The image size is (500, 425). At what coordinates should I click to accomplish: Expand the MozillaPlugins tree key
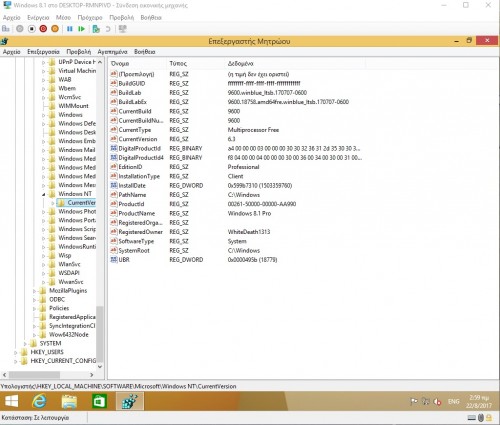pyautogui.click(x=34, y=291)
